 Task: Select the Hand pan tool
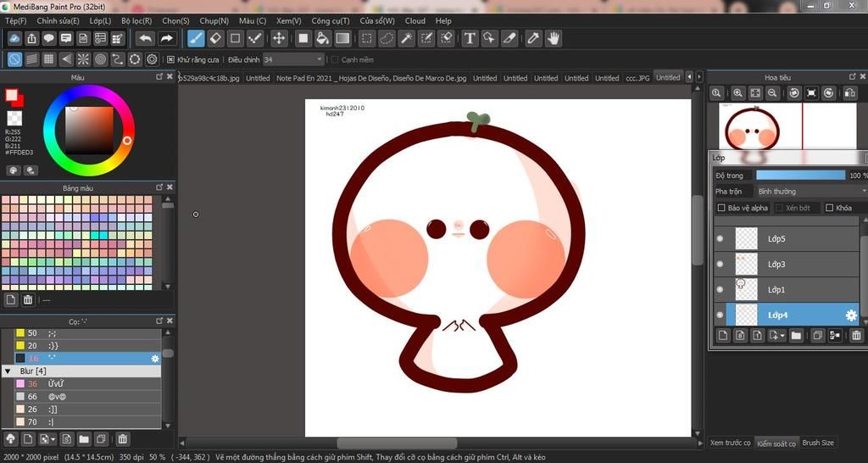553,38
